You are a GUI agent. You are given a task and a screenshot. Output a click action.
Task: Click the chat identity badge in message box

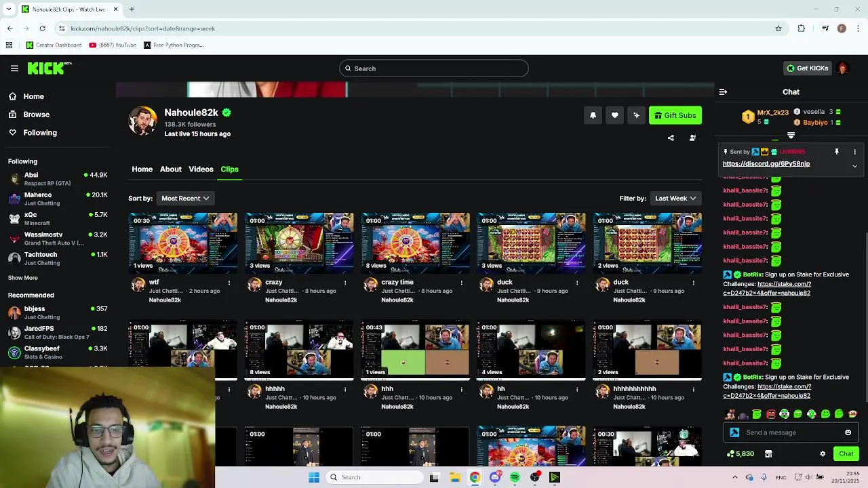734,432
